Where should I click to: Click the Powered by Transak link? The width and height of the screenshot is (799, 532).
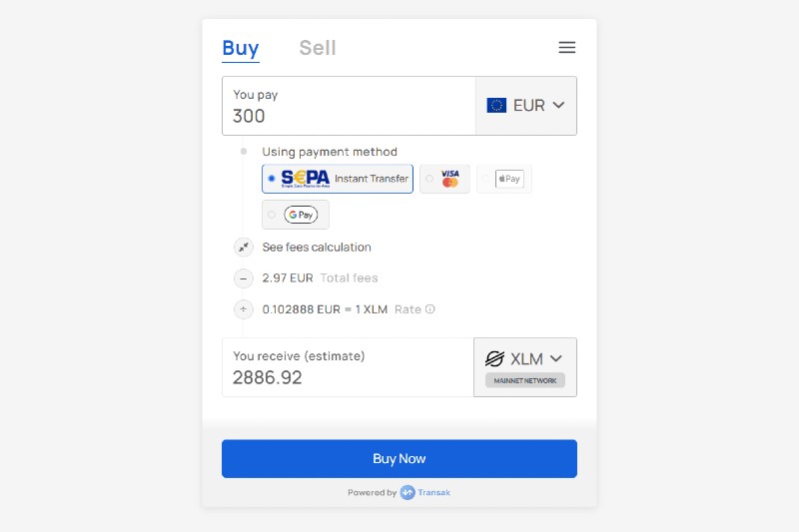(x=399, y=492)
